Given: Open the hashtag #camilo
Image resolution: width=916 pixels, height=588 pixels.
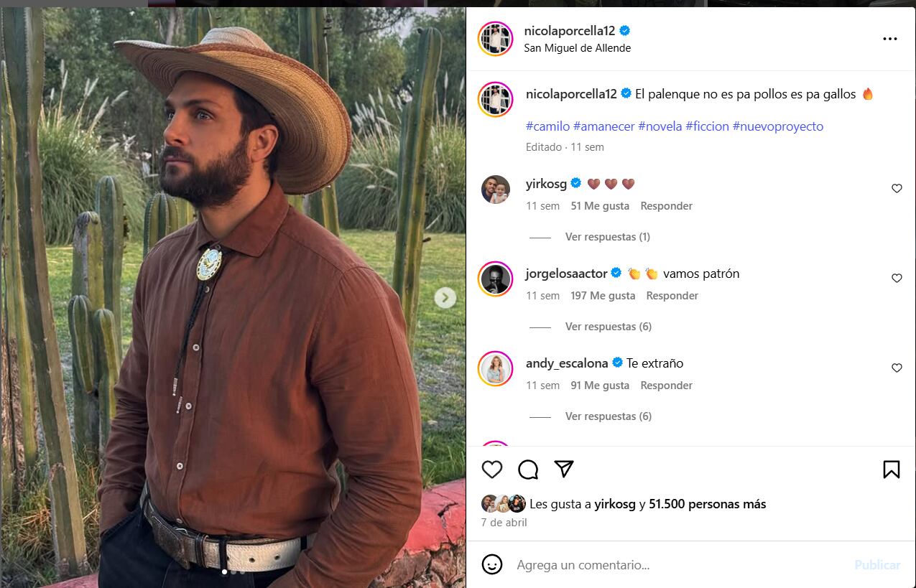Looking at the screenshot, I should coord(546,126).
